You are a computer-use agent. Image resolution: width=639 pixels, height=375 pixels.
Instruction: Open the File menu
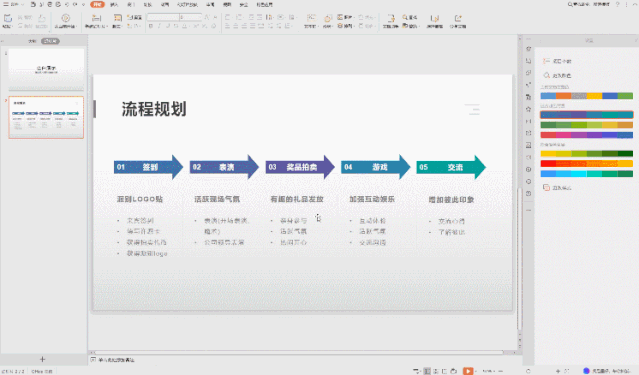point(15,4)
